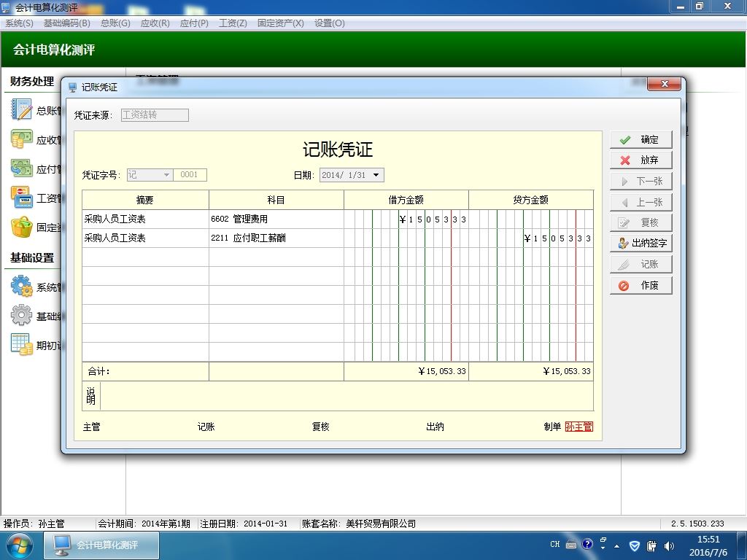Click the 下一张 button
Image resolution: width=747 pixels, height=560 pixels.
point(640,182)
